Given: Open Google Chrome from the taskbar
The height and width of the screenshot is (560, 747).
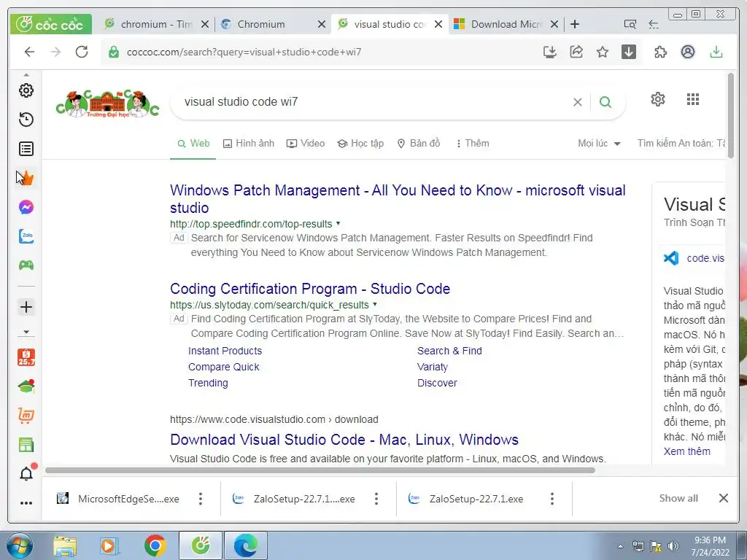Looking at the screenshot, I should (x=155, y=545).
